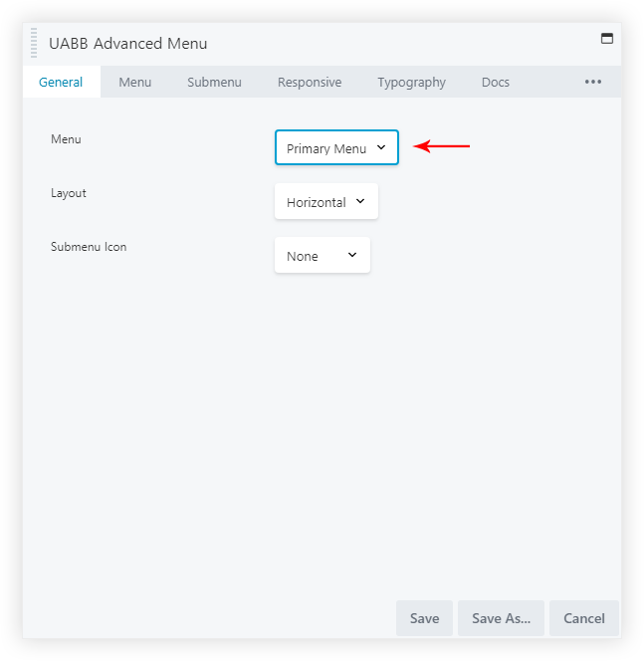
Task: Open the more tabs ellipsis icon
Action: (593, 82)
